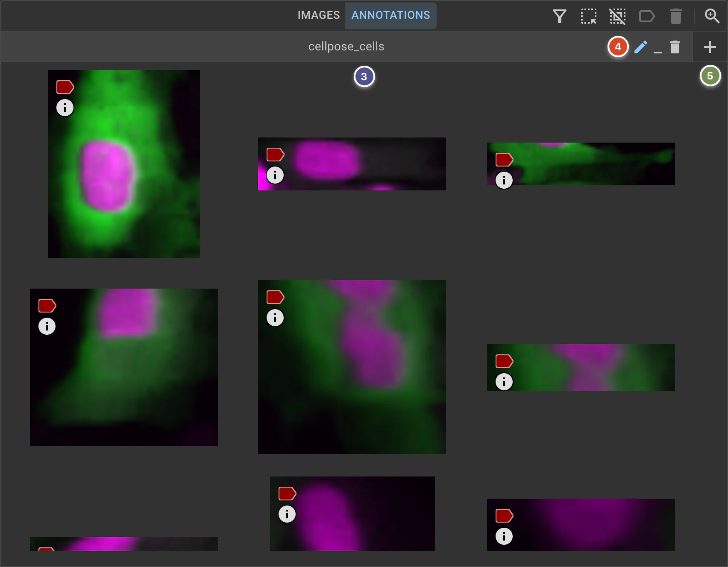Switch to the IMAGES tab
This screenshot has width=728, height=567.
pyautogui.click(x=318, y=15)
